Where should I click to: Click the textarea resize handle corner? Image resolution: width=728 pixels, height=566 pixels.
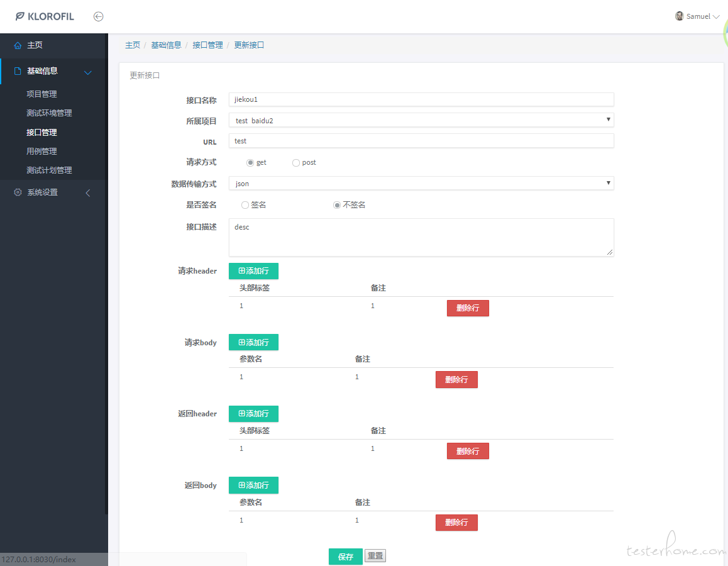pyautogui.click(x=610, y=252)
